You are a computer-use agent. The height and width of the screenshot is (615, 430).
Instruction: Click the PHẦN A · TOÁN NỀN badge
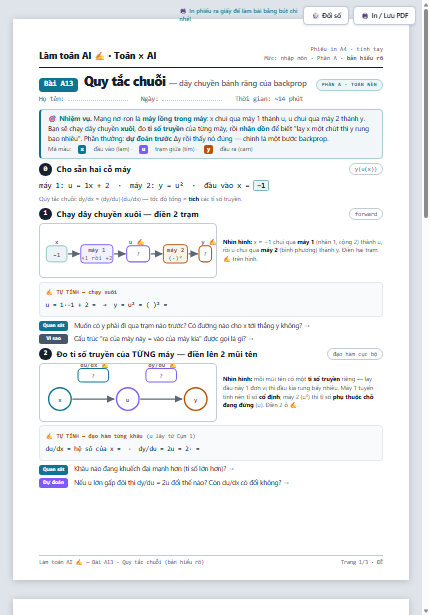coord(349,85)
